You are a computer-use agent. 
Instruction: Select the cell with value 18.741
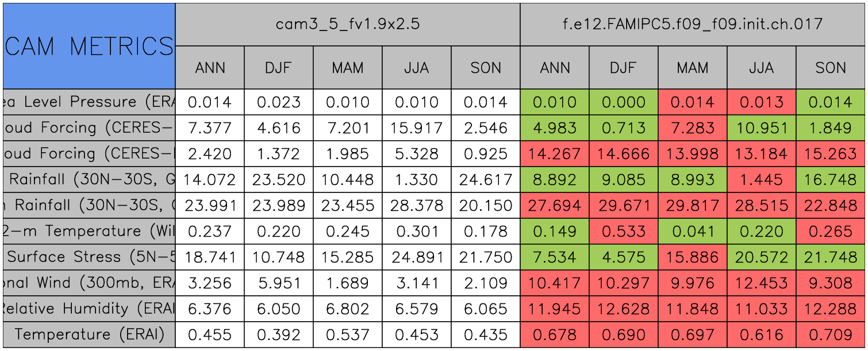coord(210,257)
